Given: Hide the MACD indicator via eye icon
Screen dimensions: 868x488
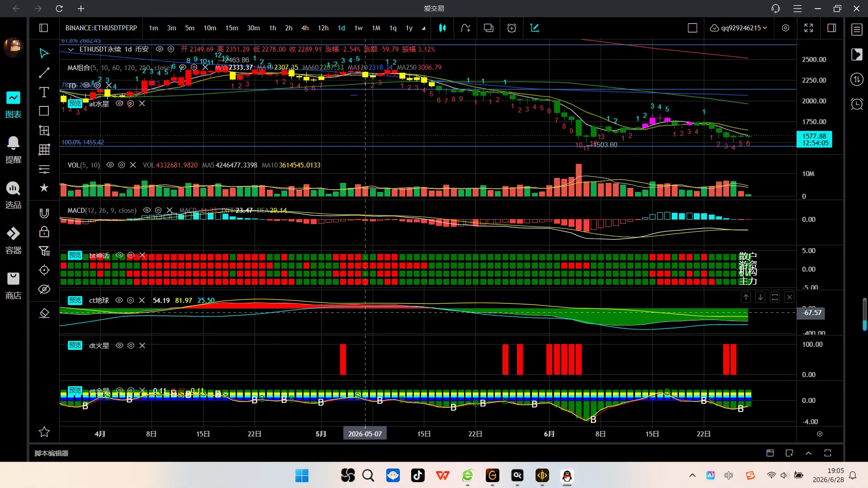Looking at the screenshot, I should tap(147, 210).
